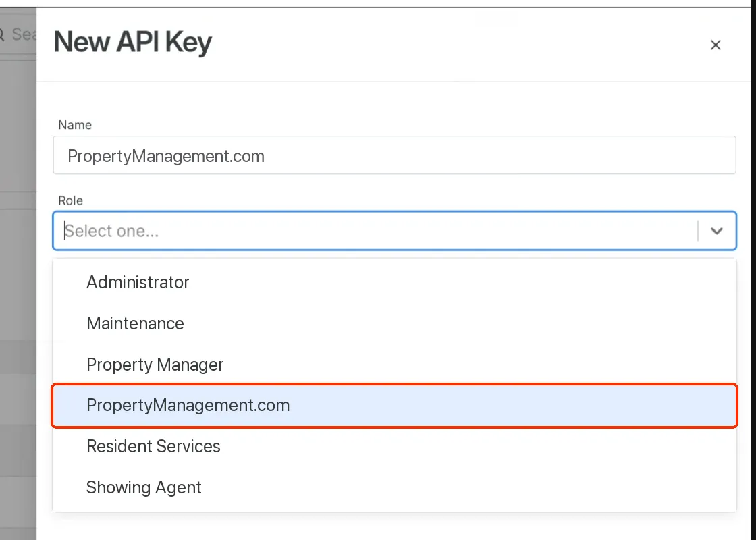Click the New API Key heading
Viewport: 756px width, 540px height.
point(132,42)
